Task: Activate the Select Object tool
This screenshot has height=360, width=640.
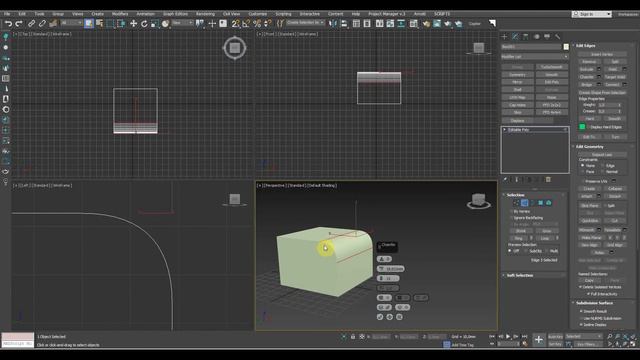Action: pos(89,24)
